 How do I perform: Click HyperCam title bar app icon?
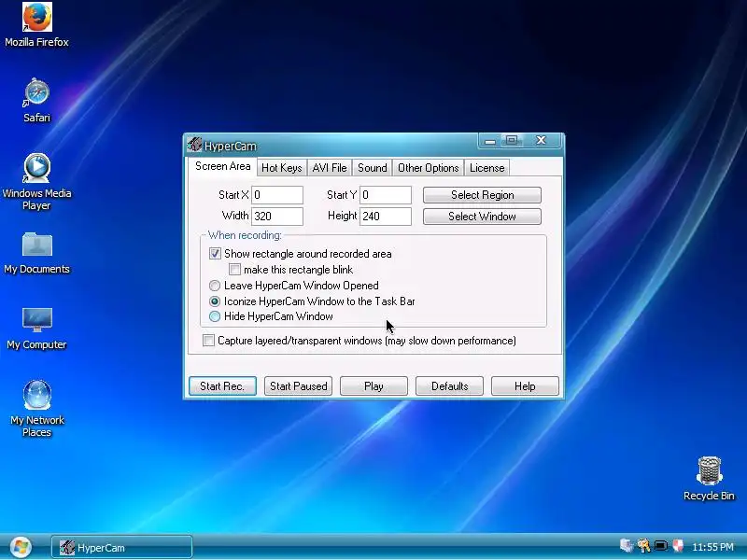(x=194, y=145)
